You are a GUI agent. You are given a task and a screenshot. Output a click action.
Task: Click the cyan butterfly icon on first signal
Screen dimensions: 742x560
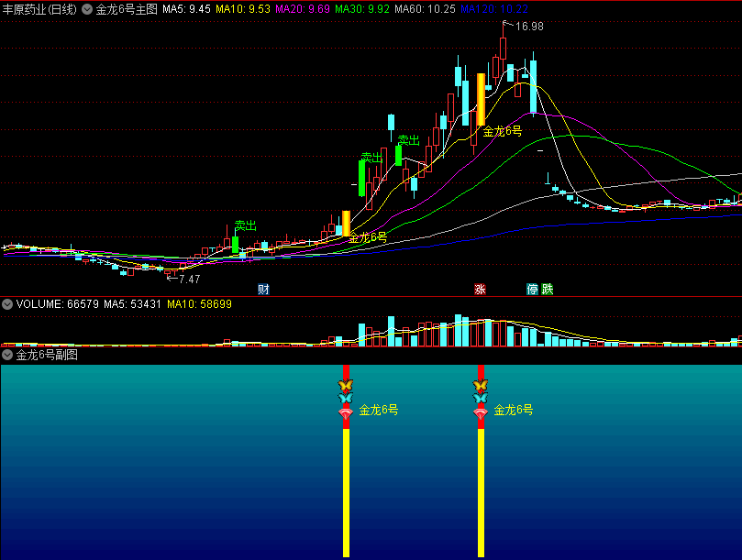tap(346, 399)
